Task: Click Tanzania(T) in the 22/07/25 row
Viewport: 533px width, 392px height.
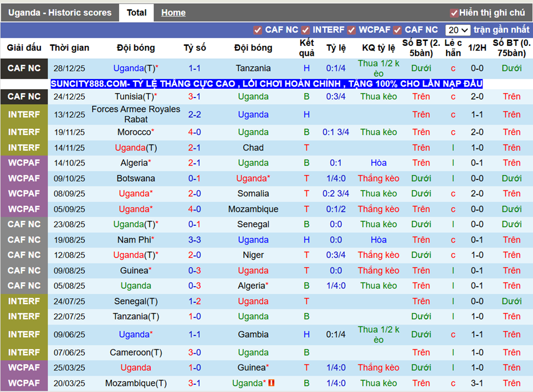Action: pos(136,317)
